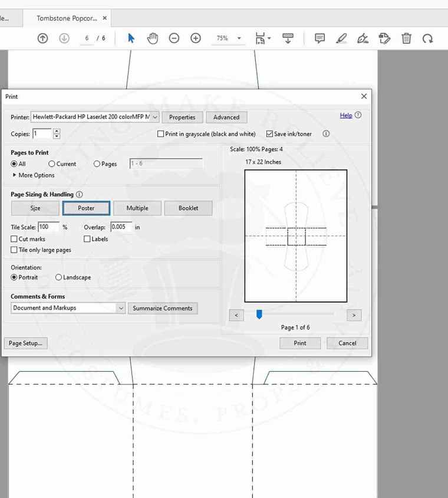Increase copies with the up spinner arrow

point(57,131)
